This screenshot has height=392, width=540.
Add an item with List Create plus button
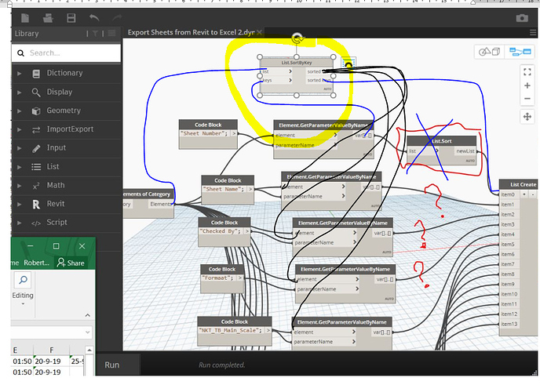524,194
